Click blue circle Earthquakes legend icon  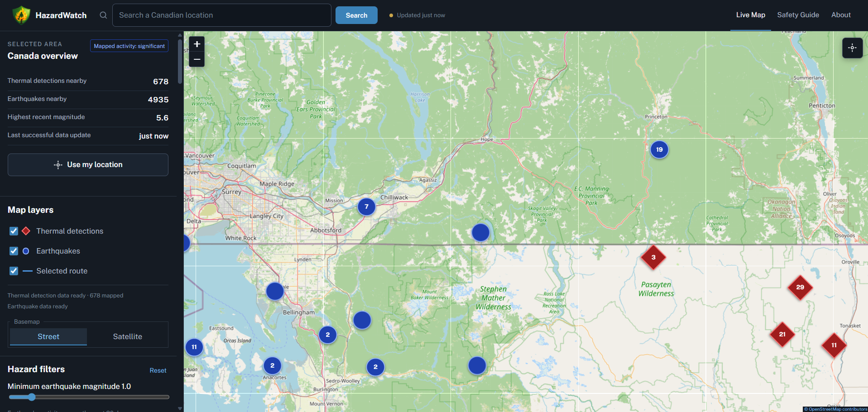[26, 251]
